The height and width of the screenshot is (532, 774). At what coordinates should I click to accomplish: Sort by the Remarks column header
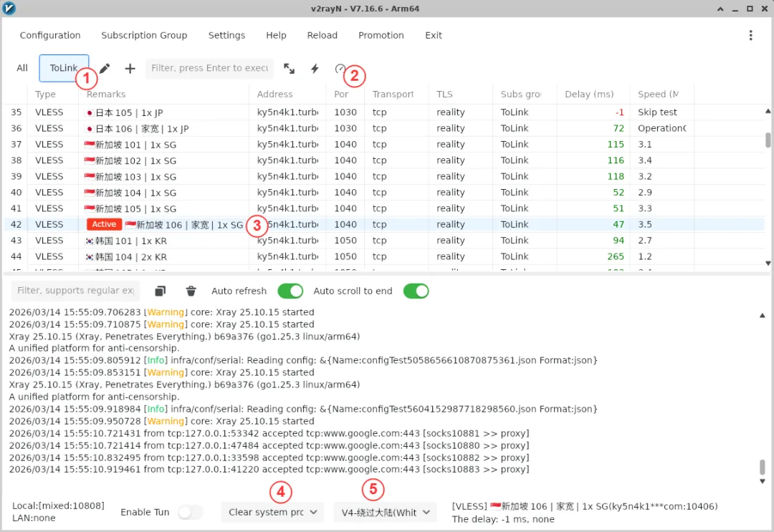pyautogui.click(x=163, y=95)
